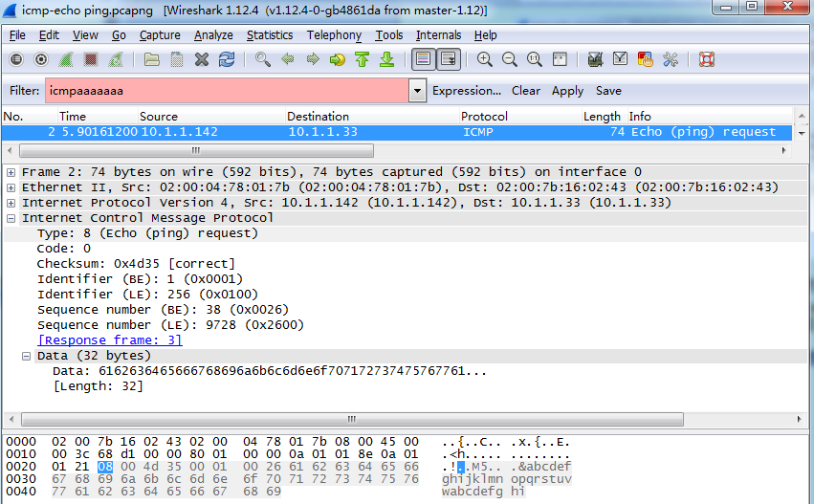Open the Statistics menu

tap(270, 35)
